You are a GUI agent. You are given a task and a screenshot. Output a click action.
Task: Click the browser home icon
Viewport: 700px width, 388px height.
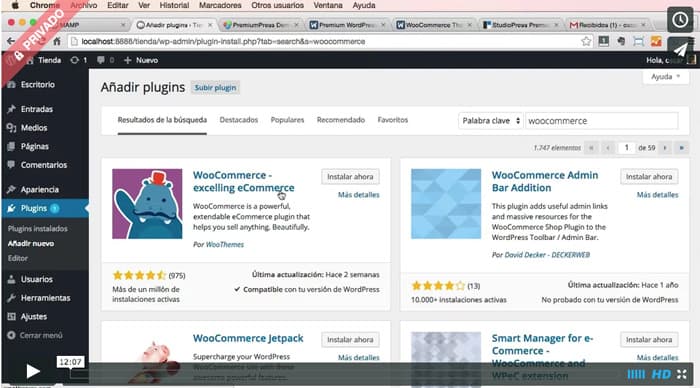[57, 42]
